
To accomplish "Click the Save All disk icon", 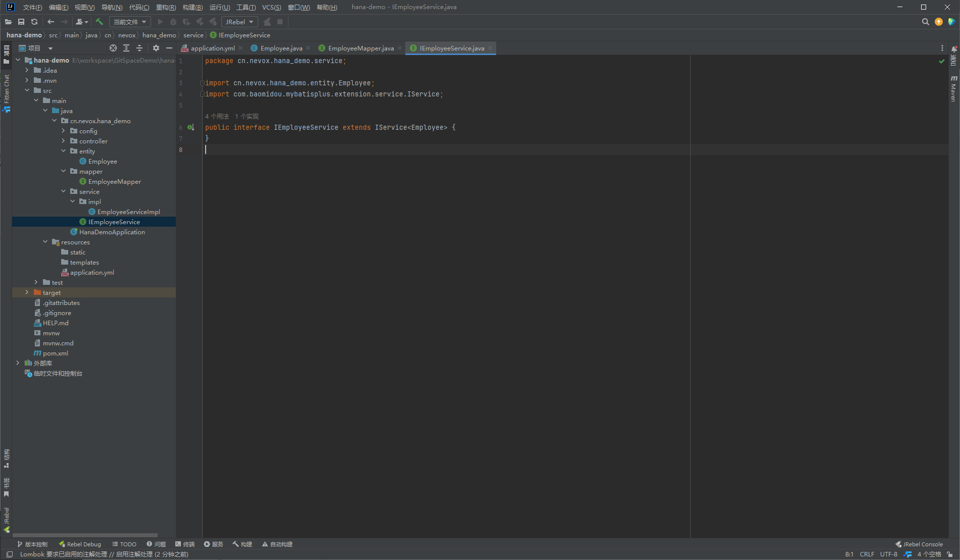I will [21, 22].
